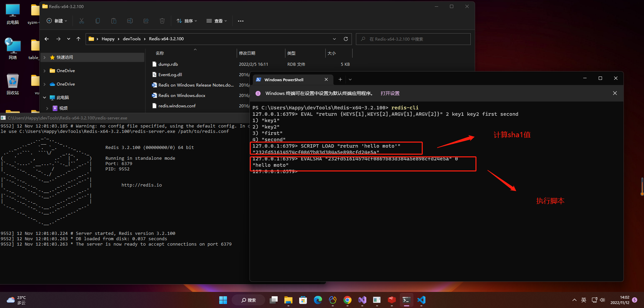Image resolution: width=644 pixels, height=308 pixels.
Task: Open the 新建 dropdown in Explorer
Action: pos(57,21)
